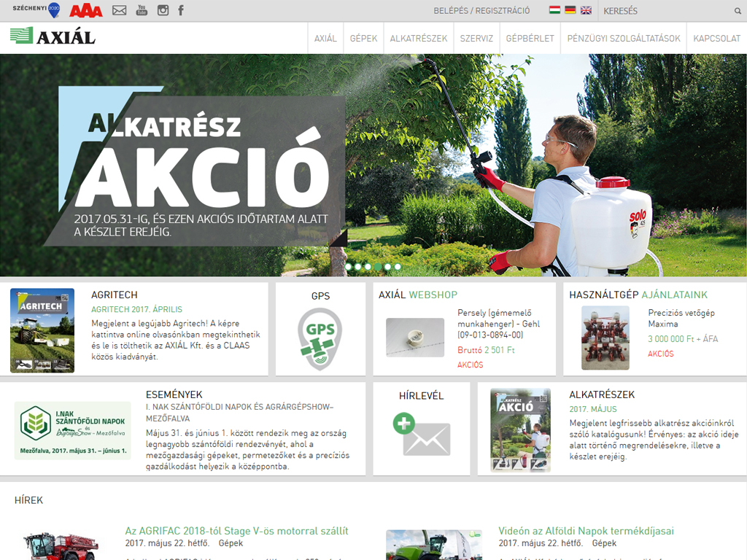Open the Instagram icon

pos(163,10)
